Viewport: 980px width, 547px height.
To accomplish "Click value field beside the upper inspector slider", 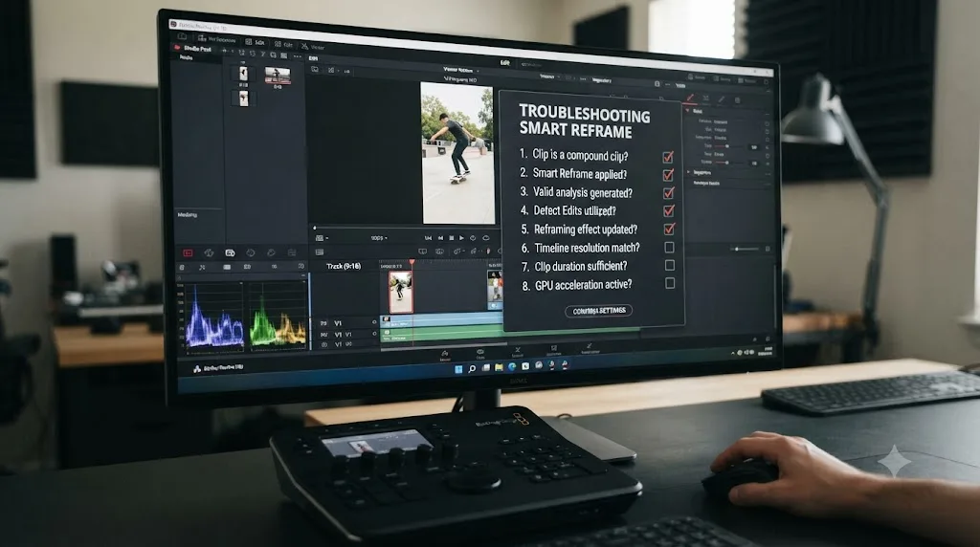I will point(754,146).
